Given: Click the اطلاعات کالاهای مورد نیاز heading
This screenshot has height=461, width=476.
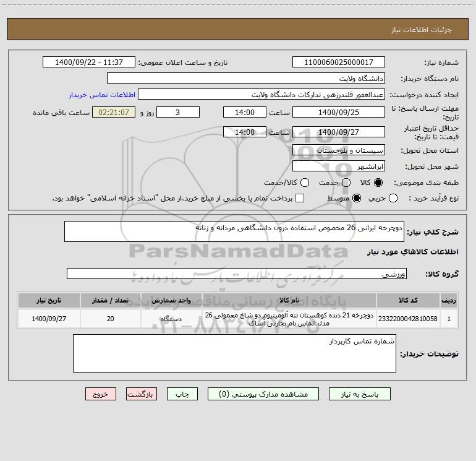Looking at the screenshot, I should (x=413, y=252).
